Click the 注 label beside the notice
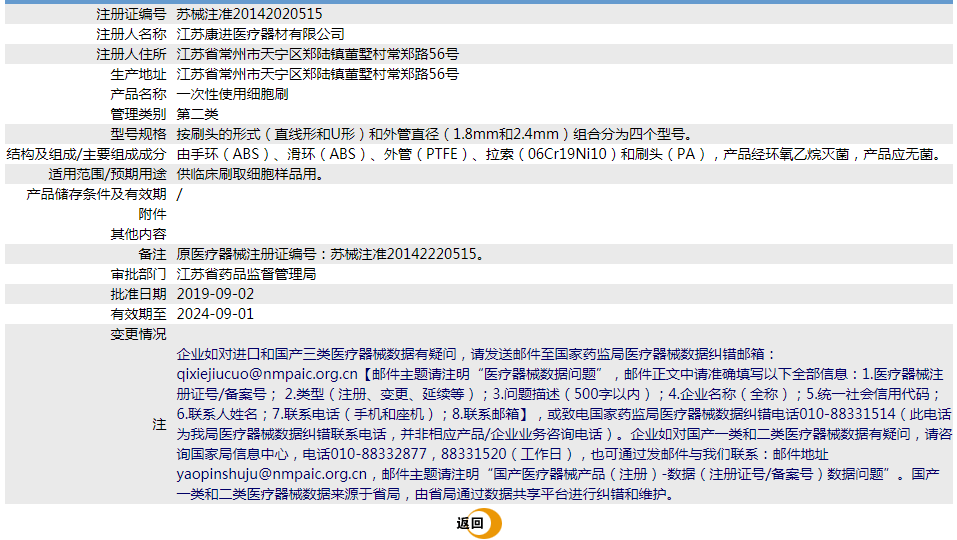This screenshot has height=540, width=957. tap(159, 425)
